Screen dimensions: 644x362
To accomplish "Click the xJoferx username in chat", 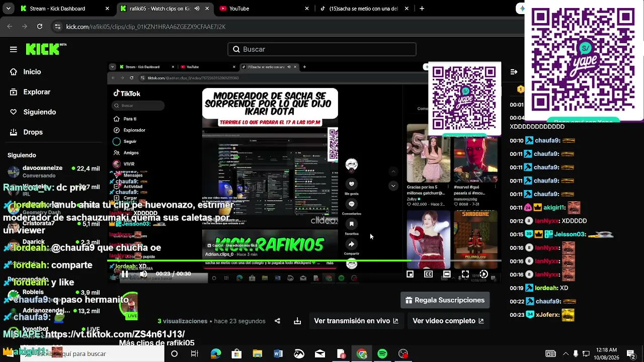I will point(547,315).
